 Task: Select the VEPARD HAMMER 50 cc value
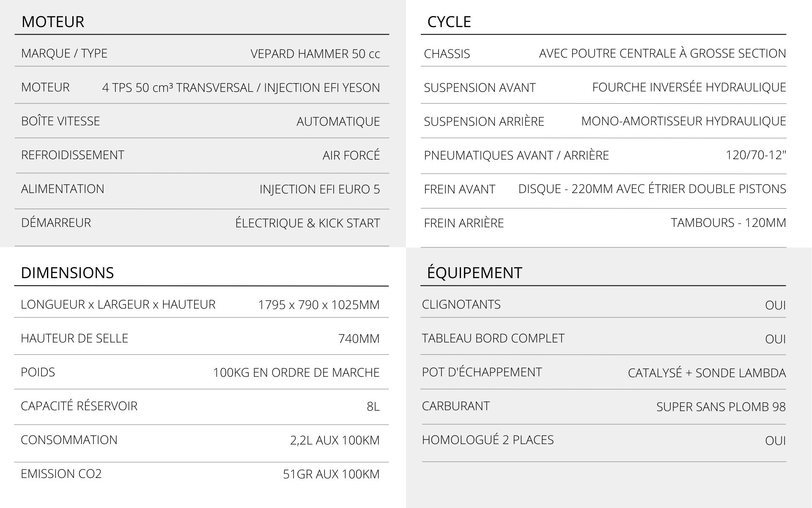click(315, 54)
